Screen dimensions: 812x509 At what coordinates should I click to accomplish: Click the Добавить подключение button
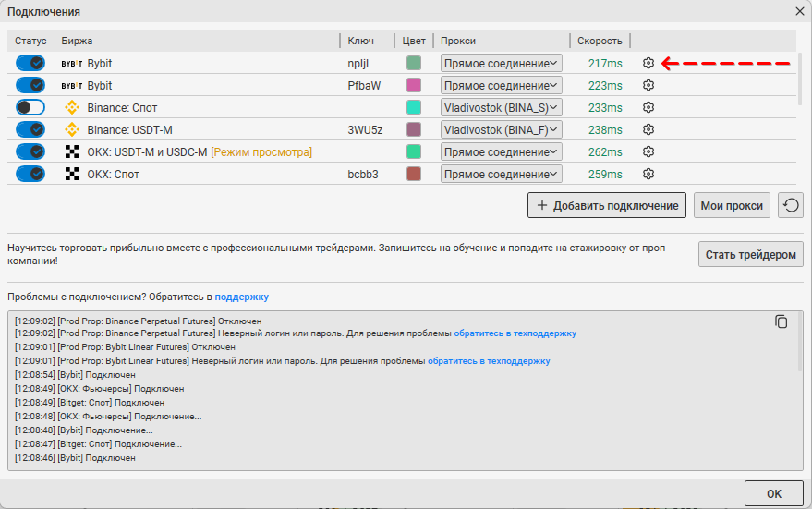[607, 205]
